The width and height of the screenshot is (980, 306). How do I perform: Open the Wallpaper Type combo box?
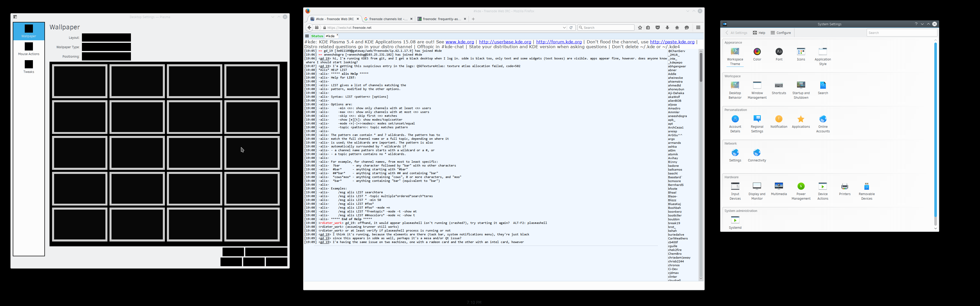coord(106,47)
